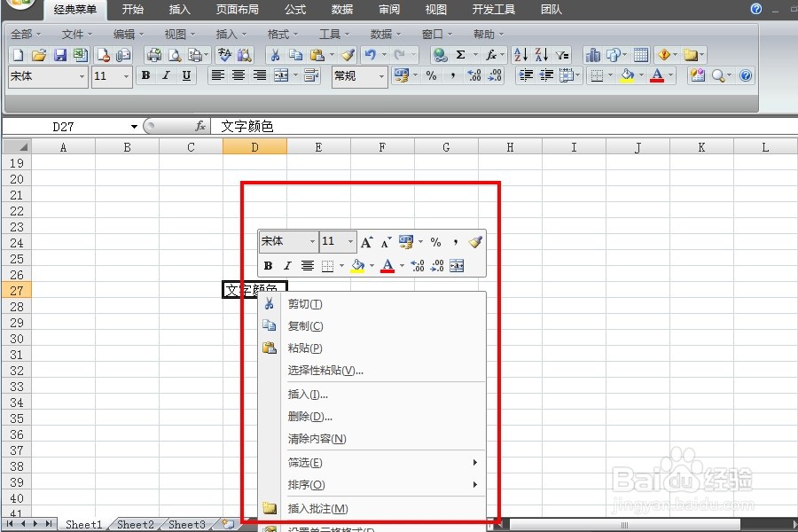This screenshot has height=532, width=798.
Task: Open the 公式 ribbon tab
Action: pyautogui.click(x=295, y=9)
